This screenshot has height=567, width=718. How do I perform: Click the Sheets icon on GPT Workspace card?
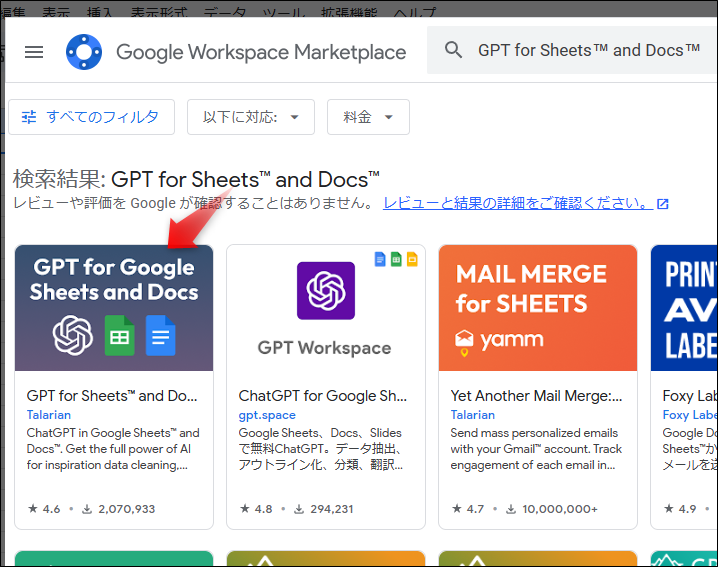coord(396,259)
